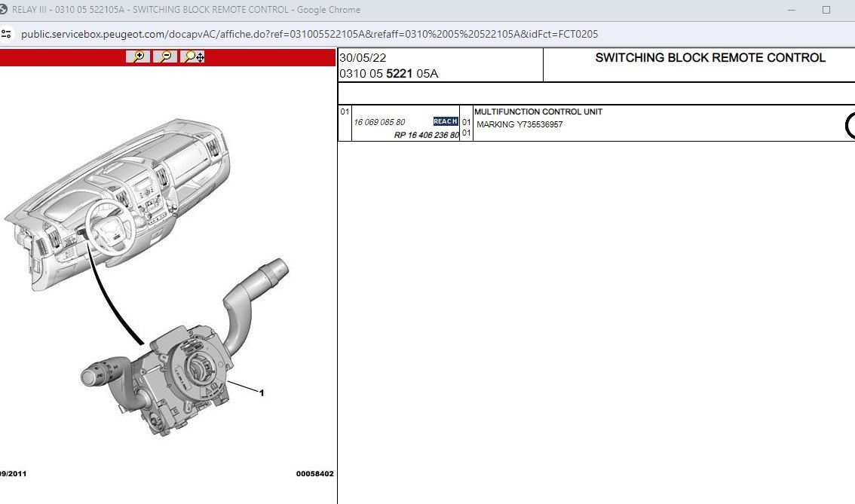The height and width of the screenshot is (504, 855).
Task: Zoom in on the parts diagram
Action: 138,57
